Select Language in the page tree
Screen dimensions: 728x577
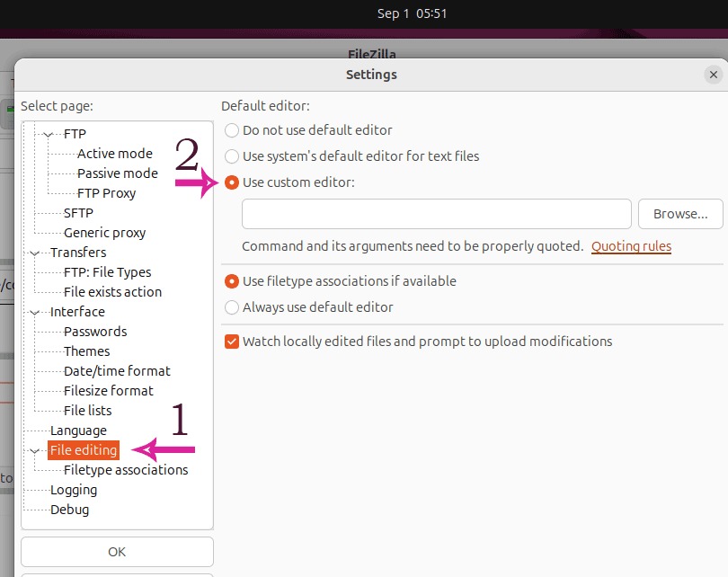[78, 431]
